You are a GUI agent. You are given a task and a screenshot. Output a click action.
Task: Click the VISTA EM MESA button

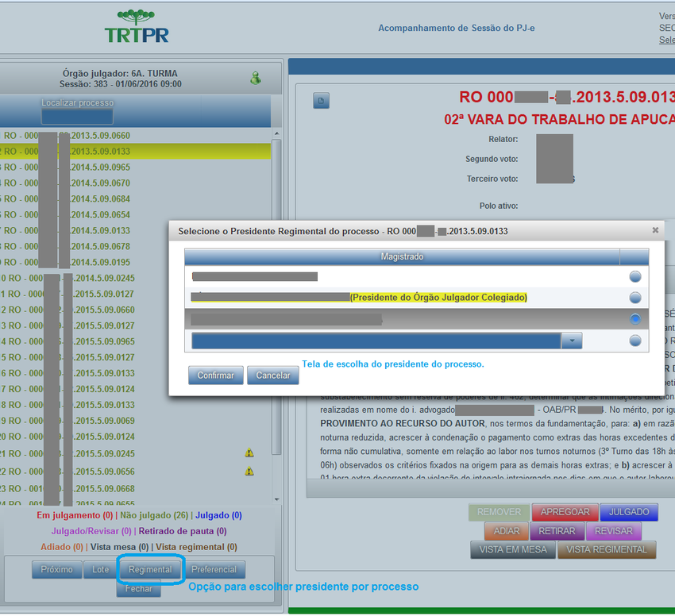point(513,549)
